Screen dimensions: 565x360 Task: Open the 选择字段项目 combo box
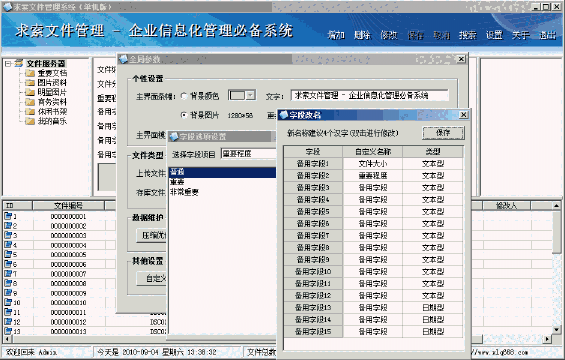(249, 154)
